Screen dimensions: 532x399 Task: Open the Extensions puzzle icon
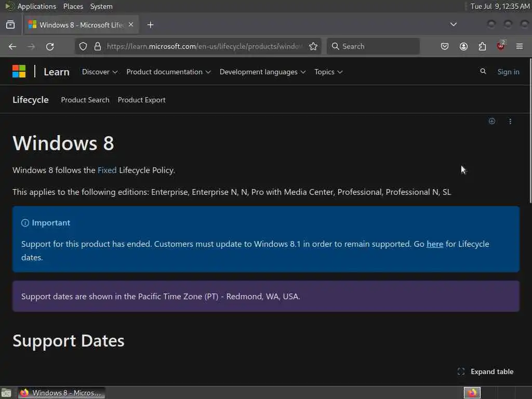(x=482, y=46)
